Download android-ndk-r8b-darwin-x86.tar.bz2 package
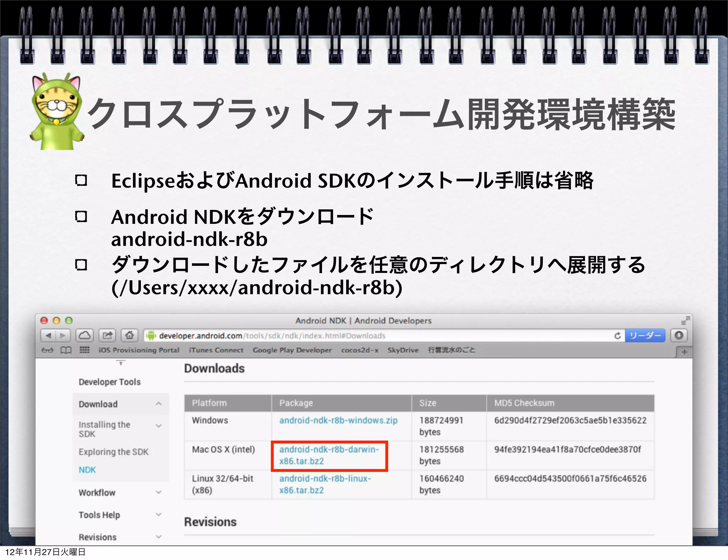The height and width of the screenshot is (560, 728). pos(329,455)
